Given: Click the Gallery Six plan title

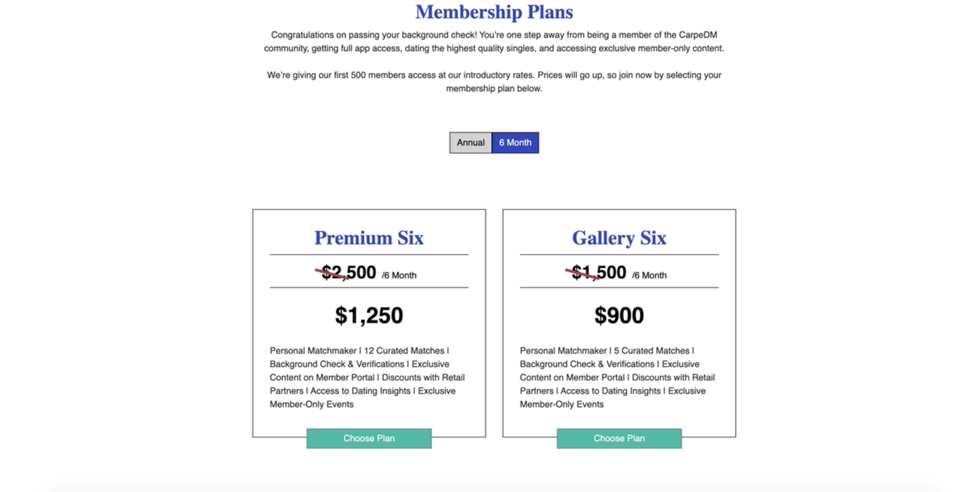Looking at the screenshot, I should pyautogui.click(x=619, y=237).
